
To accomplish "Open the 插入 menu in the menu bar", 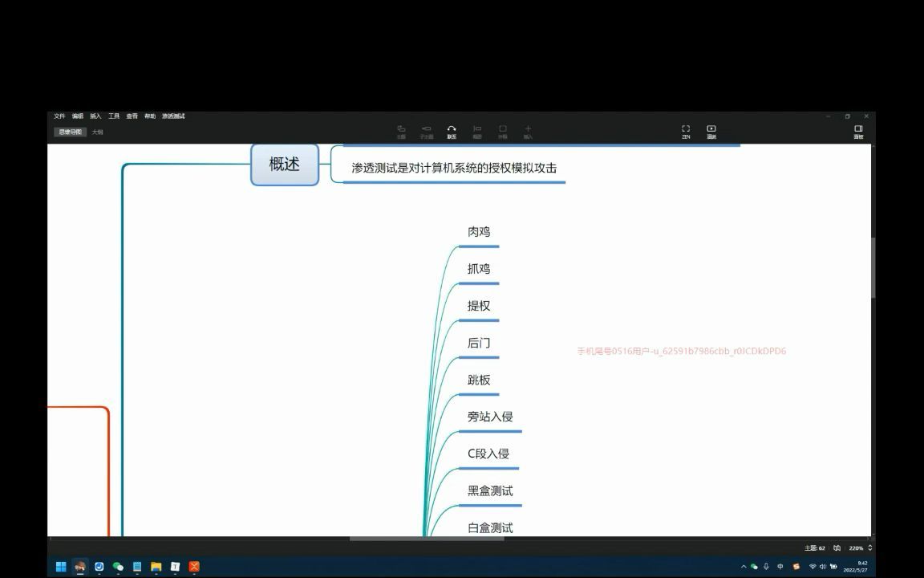I will (95, 116).
